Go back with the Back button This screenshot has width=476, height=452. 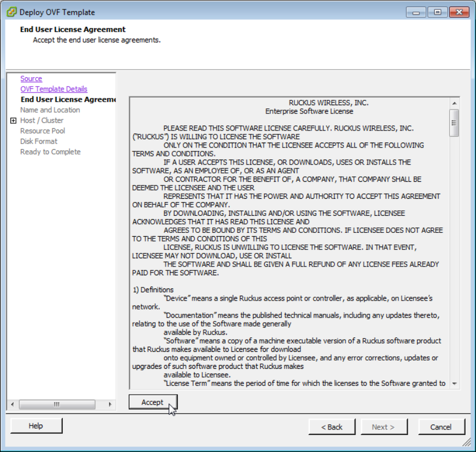point(332,427)
